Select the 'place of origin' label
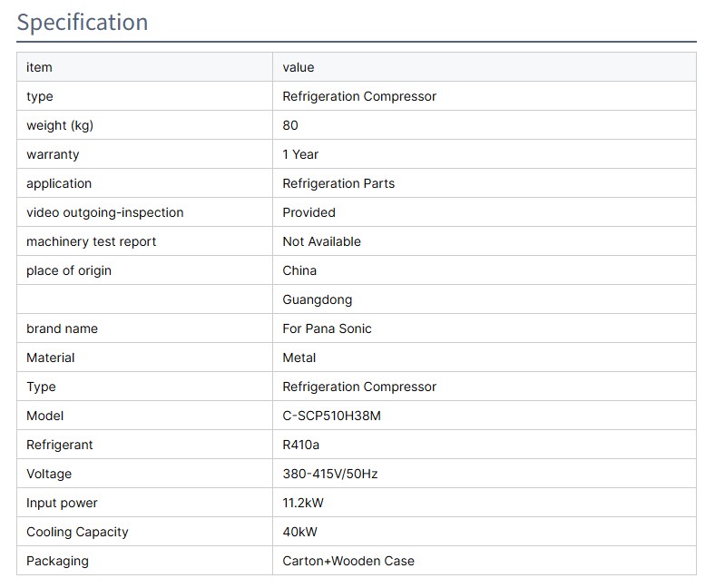The width and height of the screenshot is (715, 588). pyautogui.click(x=69, y=270)
